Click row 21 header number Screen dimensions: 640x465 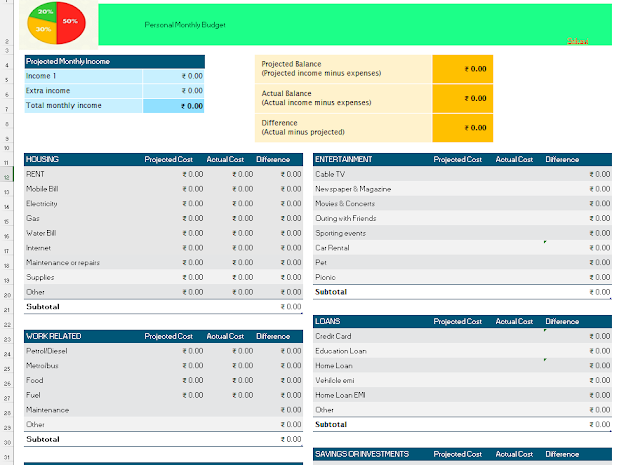coord(7,310)
